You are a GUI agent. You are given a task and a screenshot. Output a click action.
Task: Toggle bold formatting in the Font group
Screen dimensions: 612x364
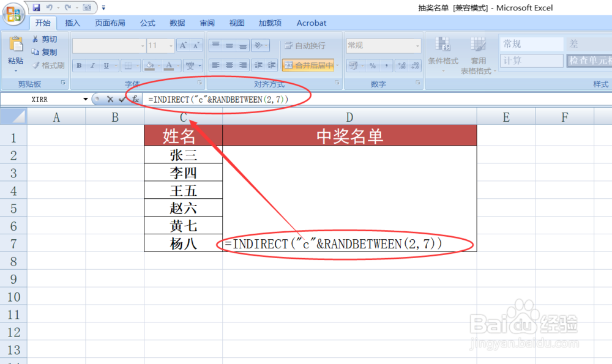(80, 65)
